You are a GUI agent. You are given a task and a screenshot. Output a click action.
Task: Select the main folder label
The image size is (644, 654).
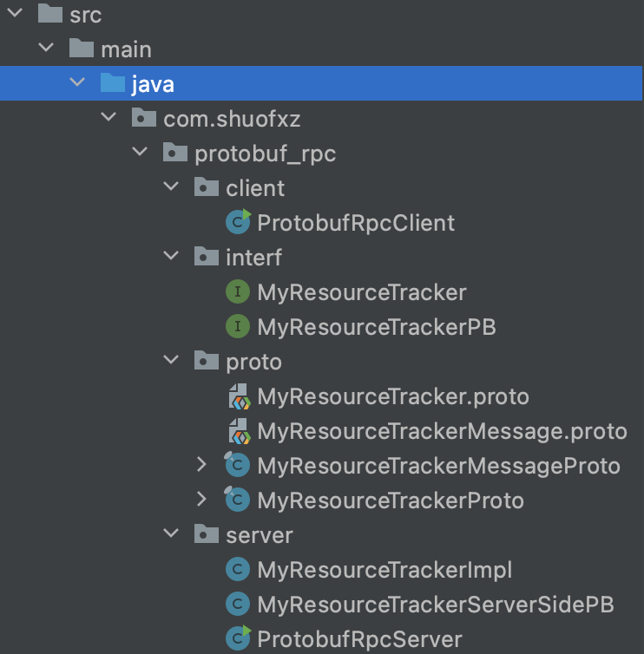(126, 50)
